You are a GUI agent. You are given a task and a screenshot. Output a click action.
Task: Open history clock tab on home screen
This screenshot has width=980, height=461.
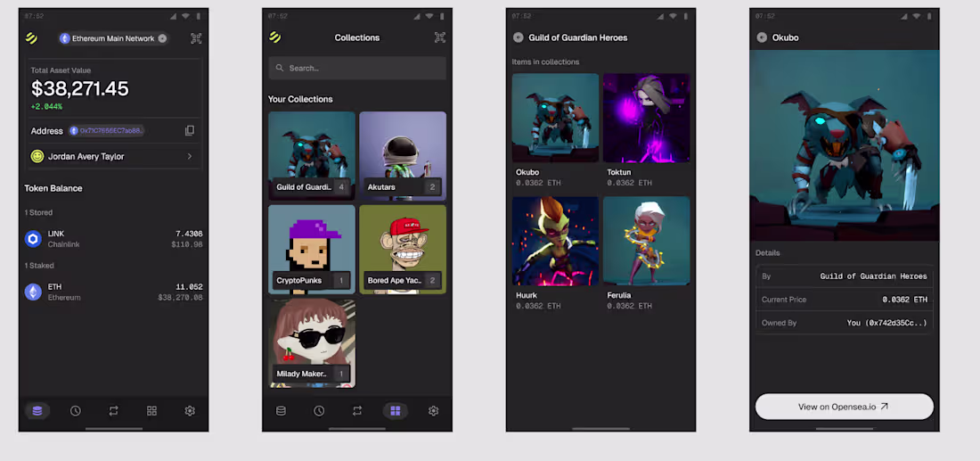pos(76,411)
